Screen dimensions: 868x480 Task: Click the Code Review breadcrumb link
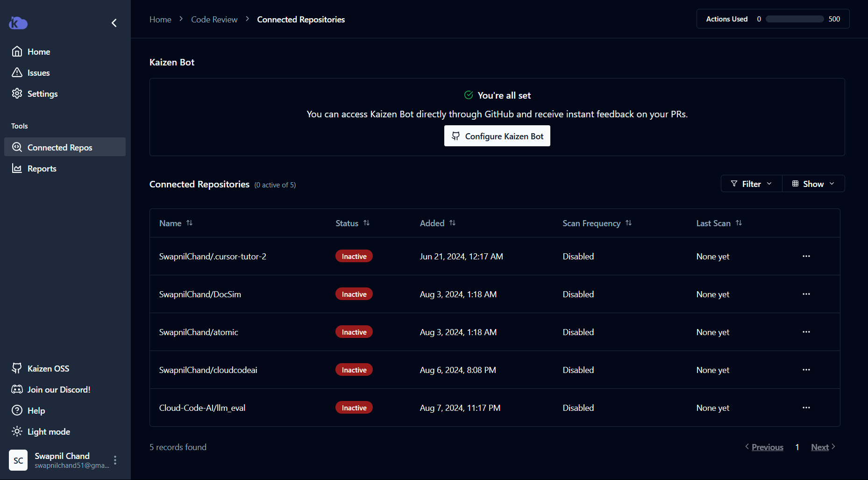point(214,19)
